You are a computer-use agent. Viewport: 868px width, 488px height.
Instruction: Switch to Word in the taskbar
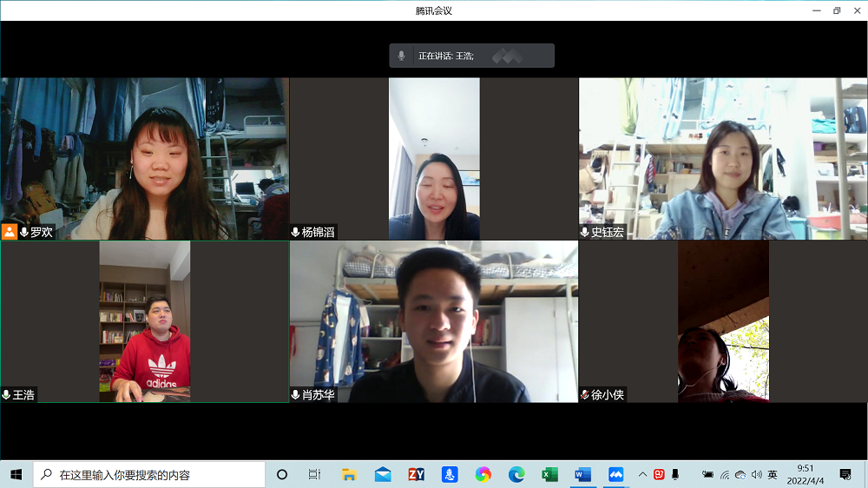[x=582, y=474]
